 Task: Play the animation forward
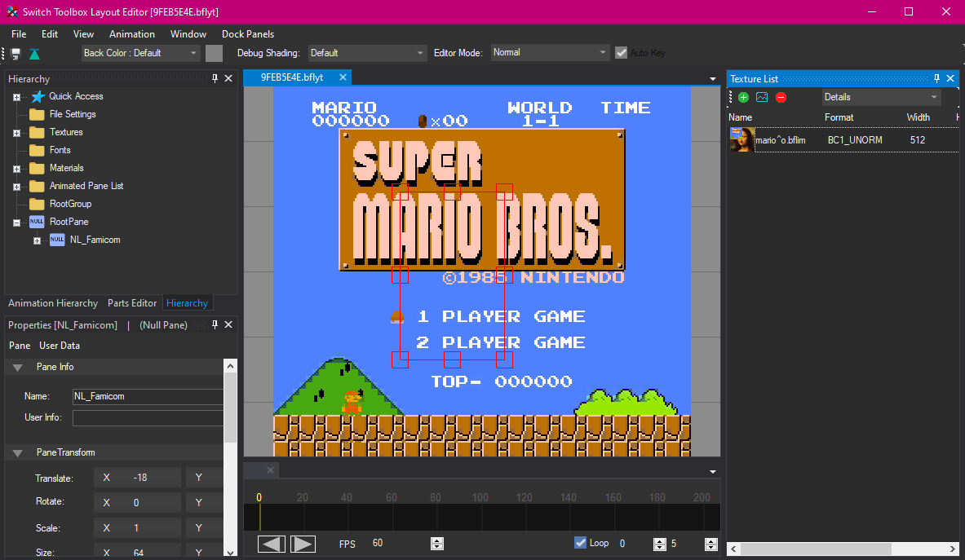tap(302, 544)
